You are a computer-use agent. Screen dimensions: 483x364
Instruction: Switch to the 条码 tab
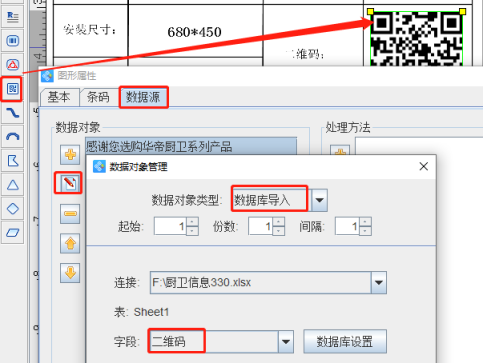[x=98, y=97]
